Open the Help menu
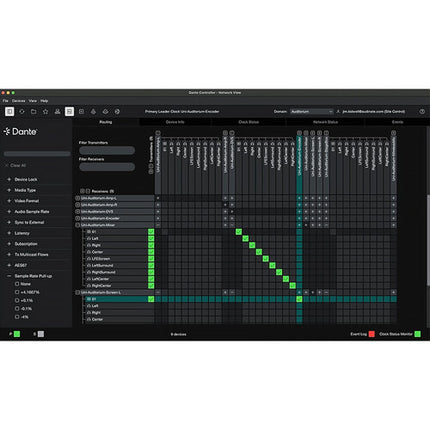 tap(44, 101)
